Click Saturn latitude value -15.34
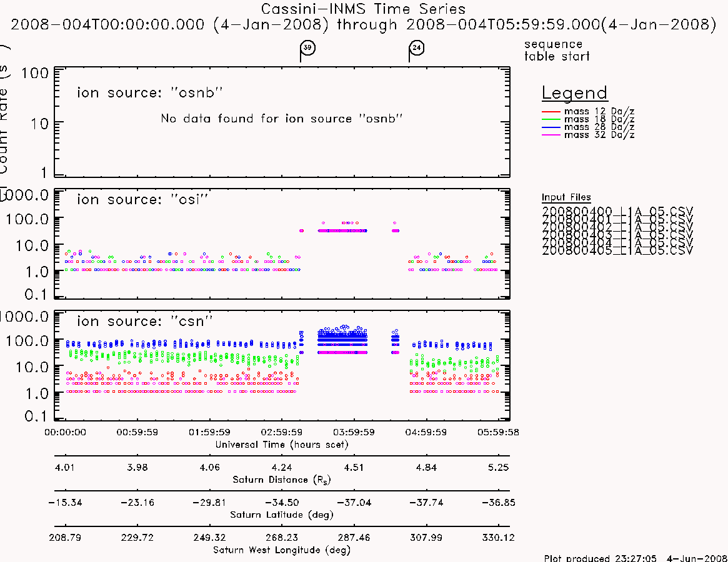Image resolution: width=728 pixels, height=562 pixels. (65, 503)
